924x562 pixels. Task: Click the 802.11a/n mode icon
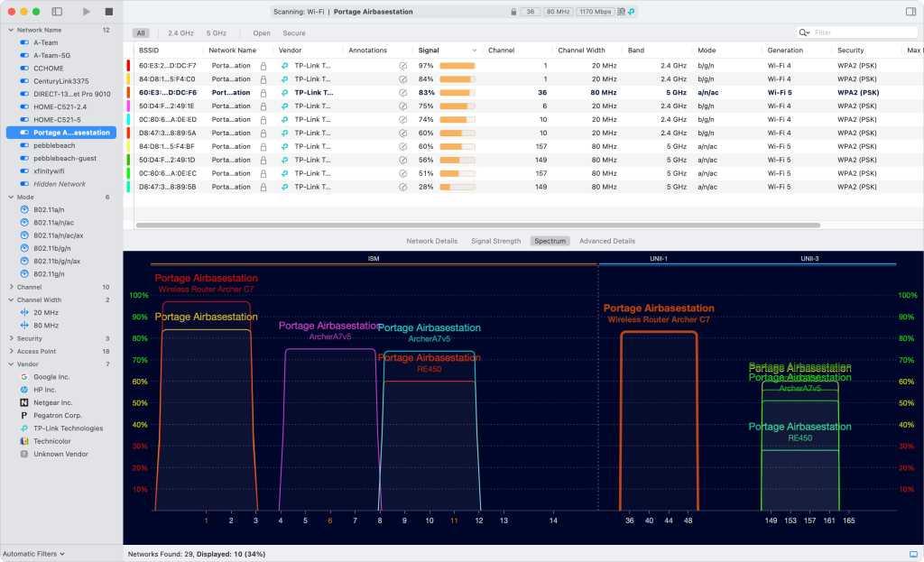[x=24, y=209]
